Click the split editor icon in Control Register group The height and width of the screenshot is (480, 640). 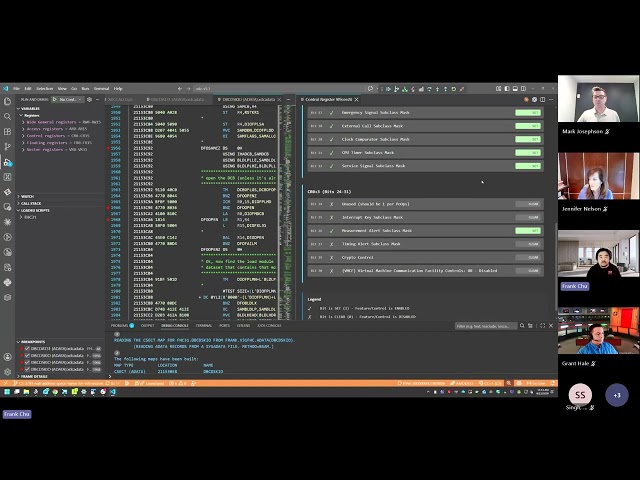[x=542, y=99]
